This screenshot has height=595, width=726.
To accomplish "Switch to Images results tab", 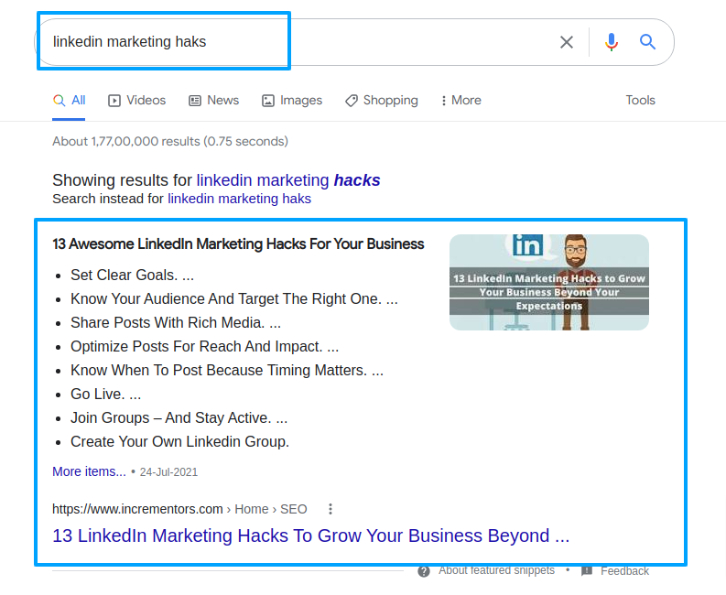I will (x=292, y=100).
